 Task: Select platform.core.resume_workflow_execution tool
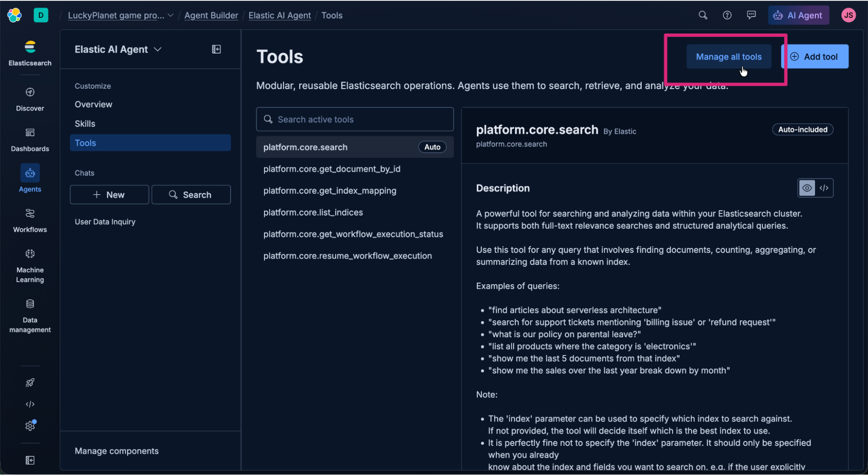355,256
